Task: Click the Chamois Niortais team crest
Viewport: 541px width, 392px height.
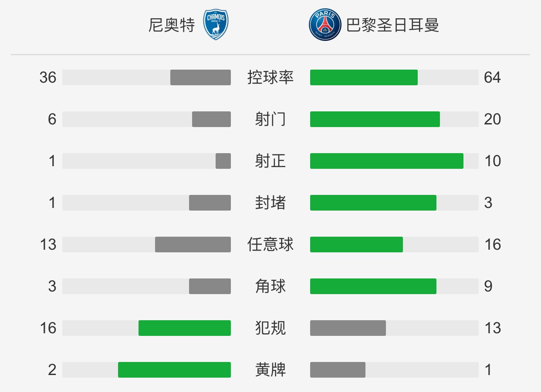Action: click(216, 25)
